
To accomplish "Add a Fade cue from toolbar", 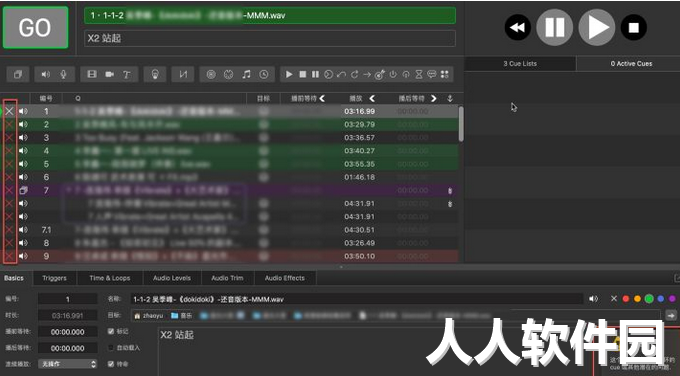I will click(x=183, y=75).
